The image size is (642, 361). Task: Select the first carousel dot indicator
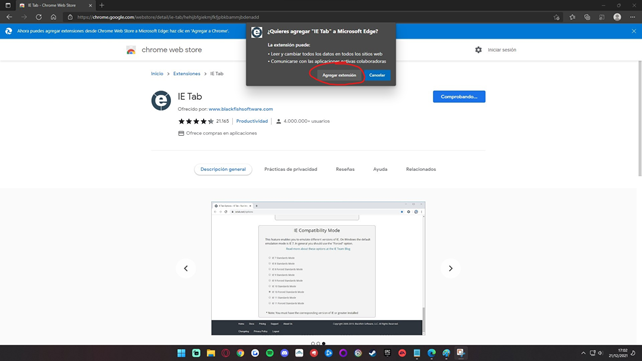pyautogui.click(x=313, y=343)
